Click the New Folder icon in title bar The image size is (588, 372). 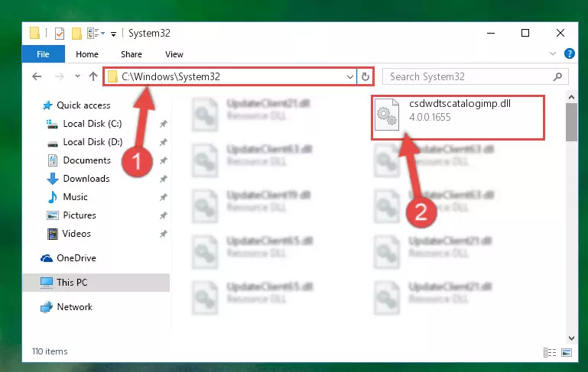76,34
